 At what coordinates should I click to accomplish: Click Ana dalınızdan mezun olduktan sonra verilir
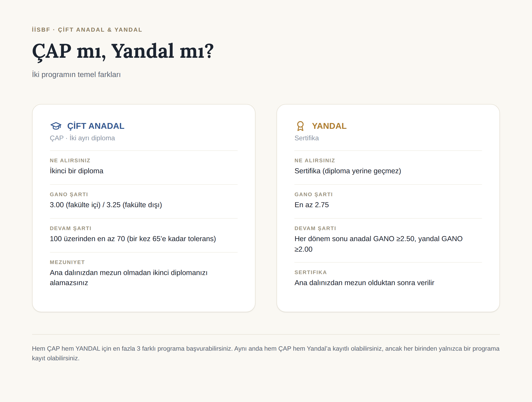364,283
